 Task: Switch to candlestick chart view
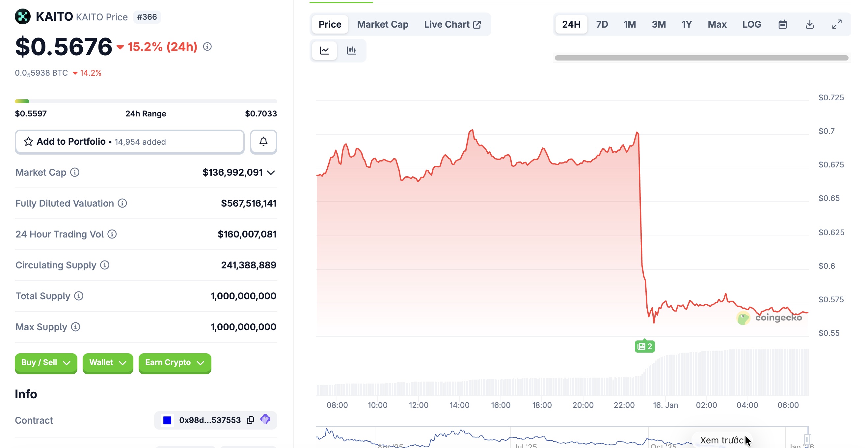coord(351,50)
